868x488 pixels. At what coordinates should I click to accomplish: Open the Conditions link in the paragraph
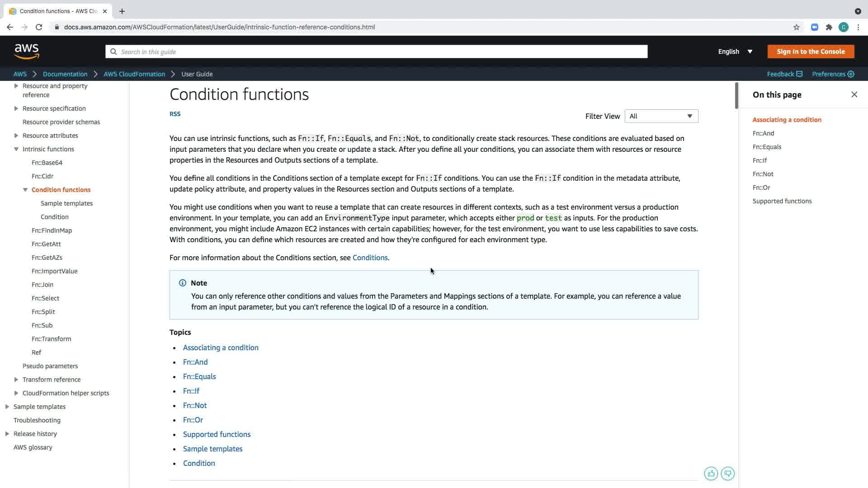click(370, 258)
